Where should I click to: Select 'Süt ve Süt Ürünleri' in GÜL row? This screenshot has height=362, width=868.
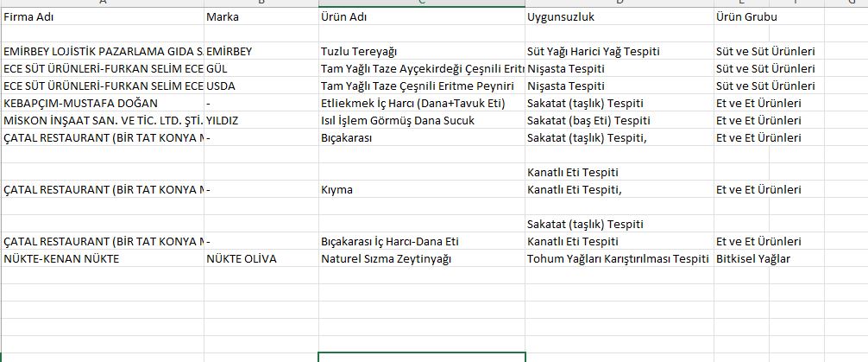coord(765,69)
